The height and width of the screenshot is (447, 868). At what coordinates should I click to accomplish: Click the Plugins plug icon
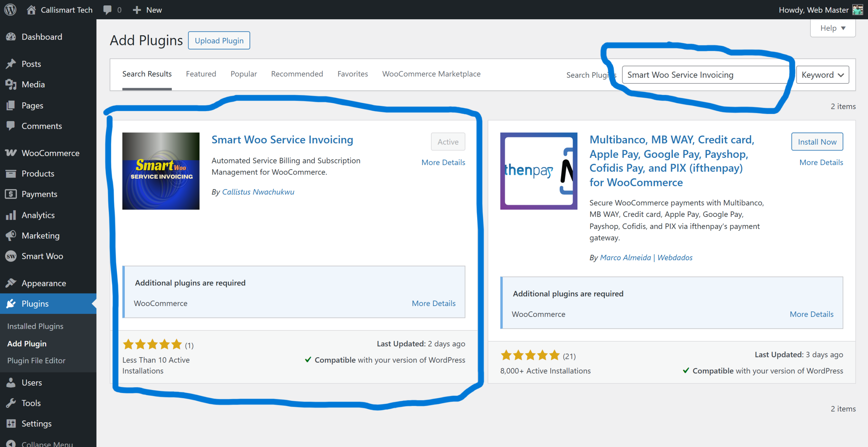(11, 303)
